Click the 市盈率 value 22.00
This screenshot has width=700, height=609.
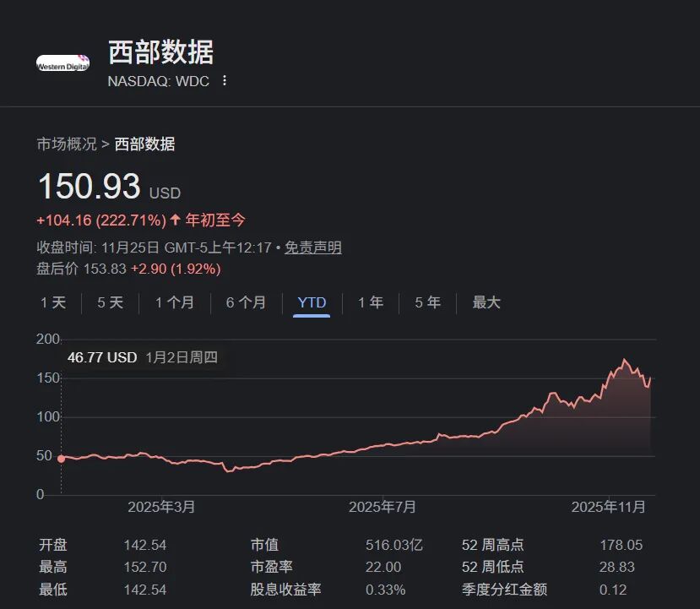coord(383,568)
